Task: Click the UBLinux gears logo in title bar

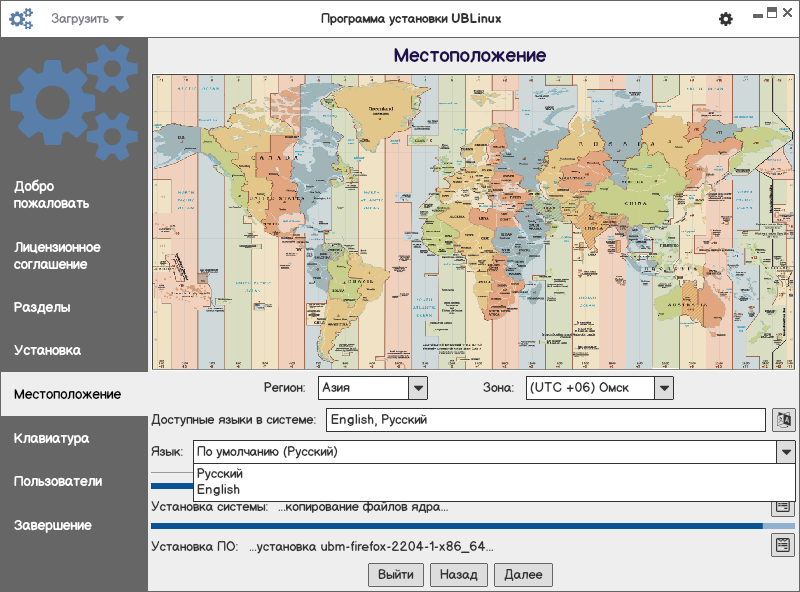Action: 21,19
